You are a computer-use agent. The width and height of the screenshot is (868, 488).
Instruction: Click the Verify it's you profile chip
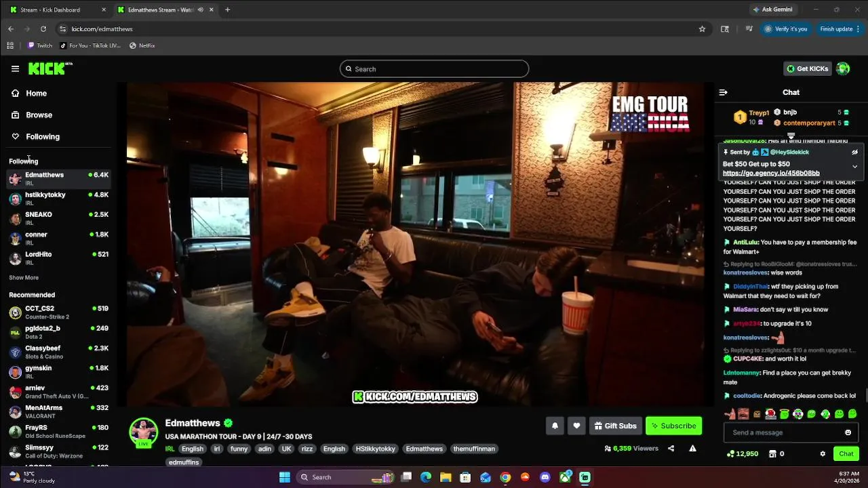pos(786,29)
